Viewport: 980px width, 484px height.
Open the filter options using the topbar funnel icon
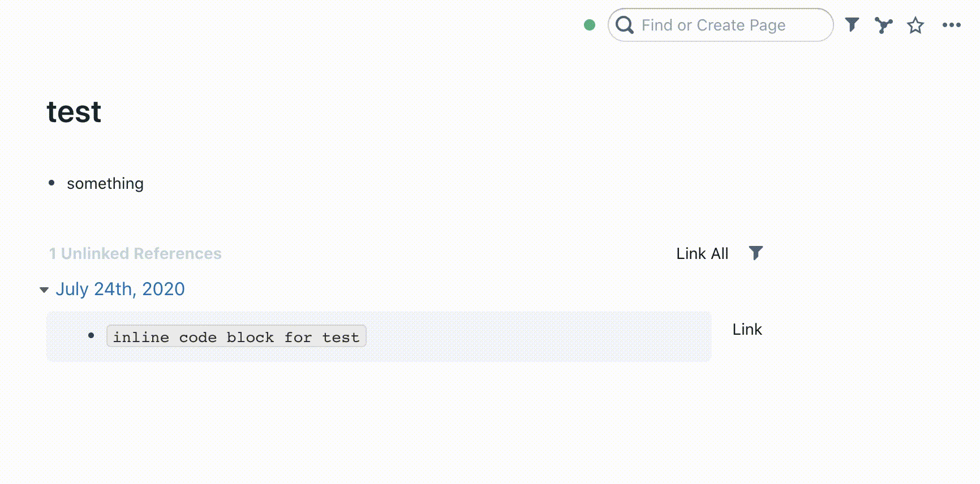pos(852,25)
